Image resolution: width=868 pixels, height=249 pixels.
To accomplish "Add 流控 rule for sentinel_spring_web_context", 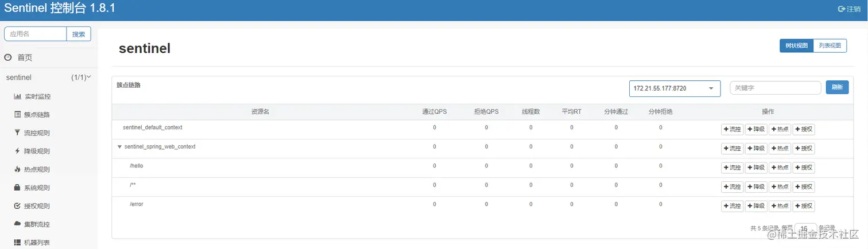I will (x=733, y=149).
